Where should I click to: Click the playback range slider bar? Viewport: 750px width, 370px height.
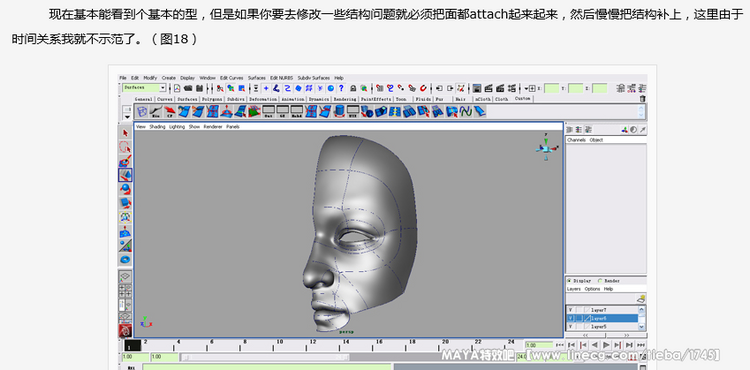265,357
